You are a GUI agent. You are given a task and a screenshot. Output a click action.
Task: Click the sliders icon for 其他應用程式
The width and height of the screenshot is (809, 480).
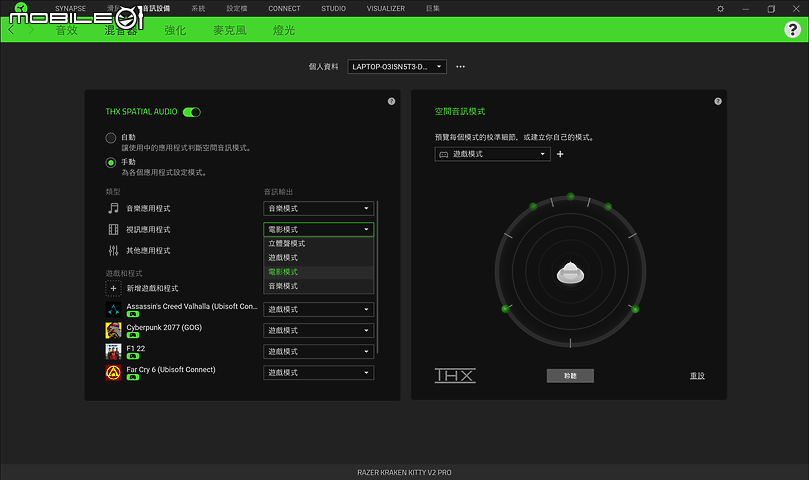click(114, 250)
